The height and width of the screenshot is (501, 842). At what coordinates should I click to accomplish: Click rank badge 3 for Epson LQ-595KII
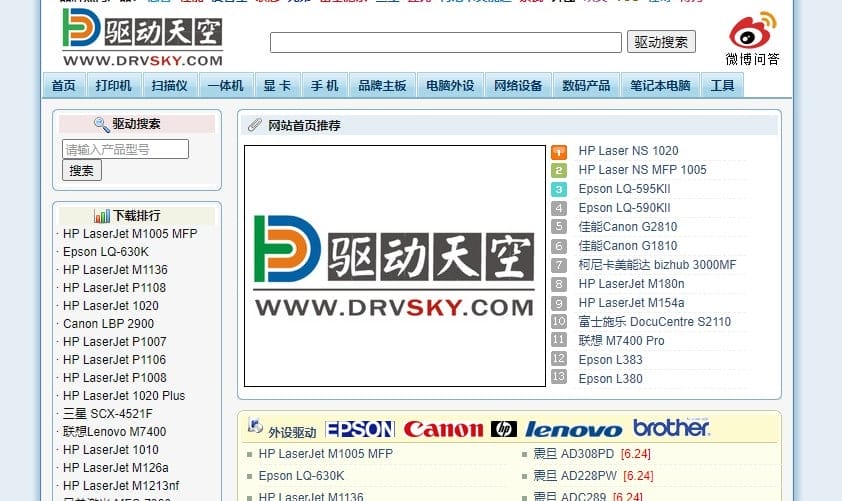(559, 190)
